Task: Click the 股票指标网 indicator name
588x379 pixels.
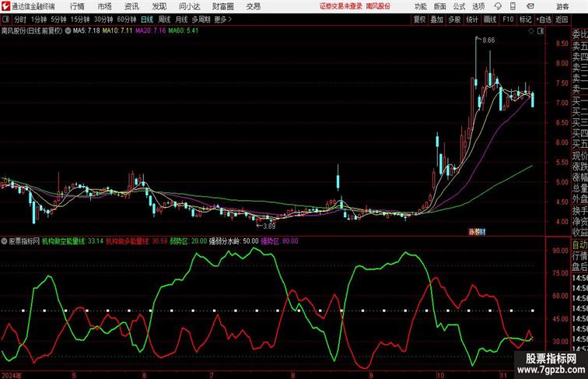Action: [x=24, y=241]
